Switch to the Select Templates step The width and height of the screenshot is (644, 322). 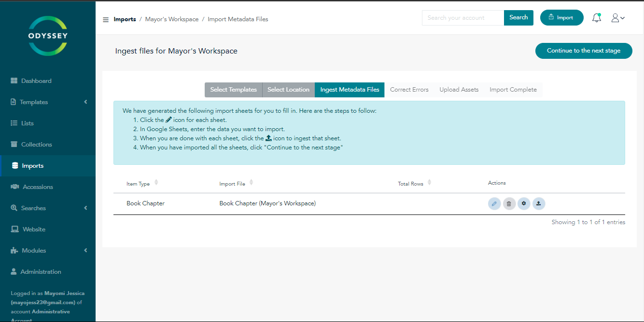pyautogui.click(x=234, y=90)
